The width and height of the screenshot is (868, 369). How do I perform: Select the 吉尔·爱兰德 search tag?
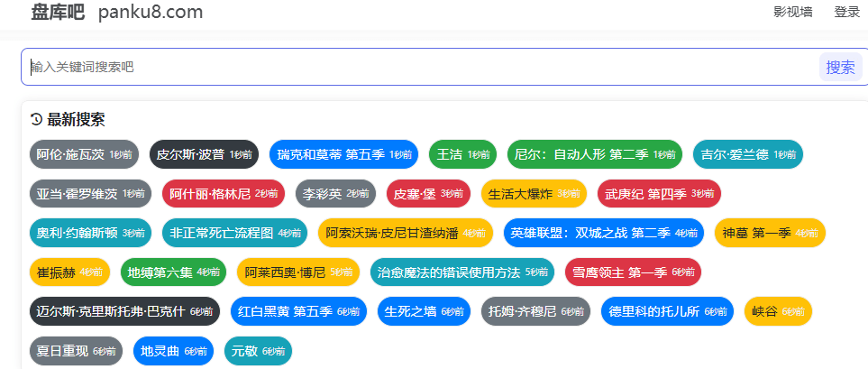point(748,154)
